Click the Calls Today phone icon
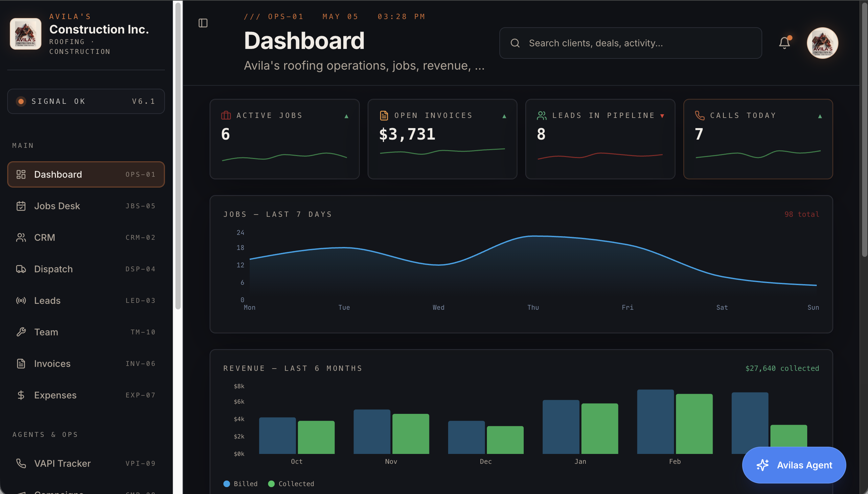868x494 pixels. coord(699,116)
